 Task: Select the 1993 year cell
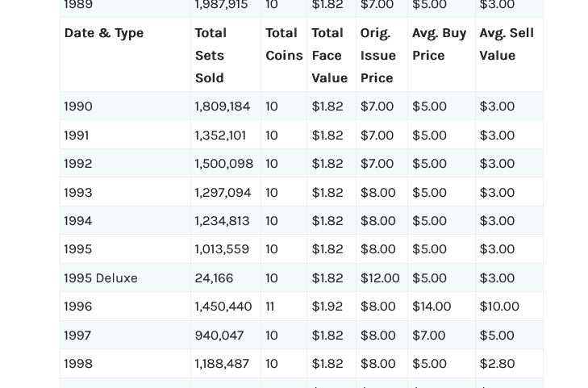tap(78, 193)
